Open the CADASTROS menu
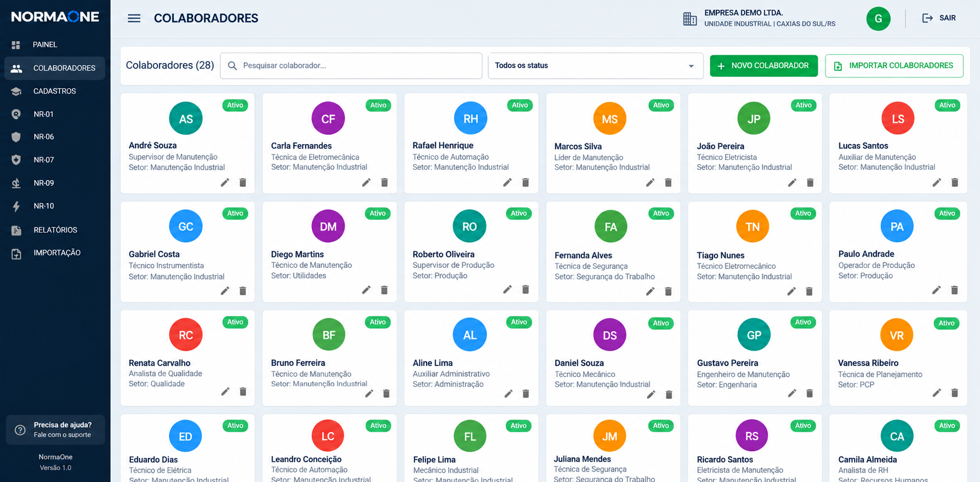This screenshot has height=482, width=980. point(55,91)
